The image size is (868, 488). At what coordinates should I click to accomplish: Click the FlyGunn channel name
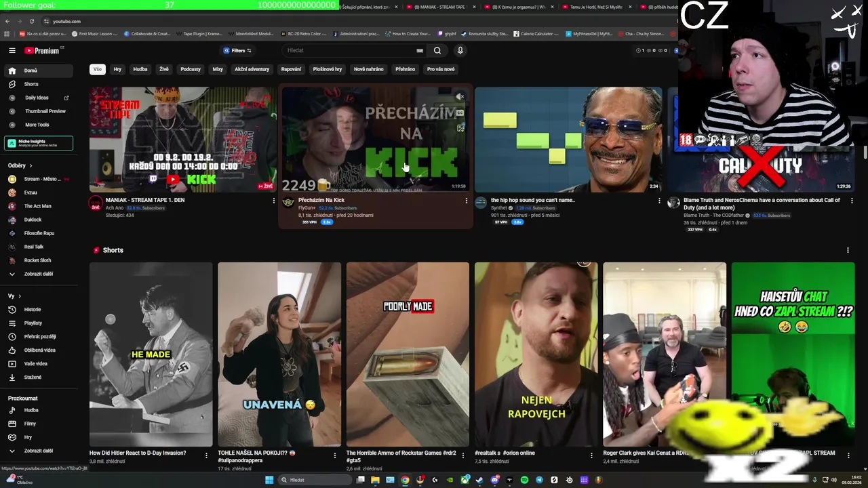[307, 208]
